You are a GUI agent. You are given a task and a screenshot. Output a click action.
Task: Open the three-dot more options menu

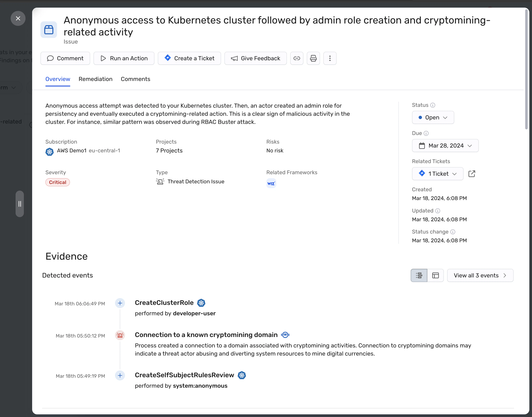[330, 58]
